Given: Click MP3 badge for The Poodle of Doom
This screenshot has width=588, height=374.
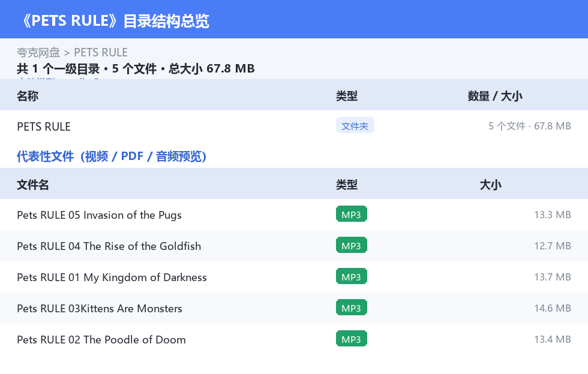Looking at the screenshot, I should [352, 339].
